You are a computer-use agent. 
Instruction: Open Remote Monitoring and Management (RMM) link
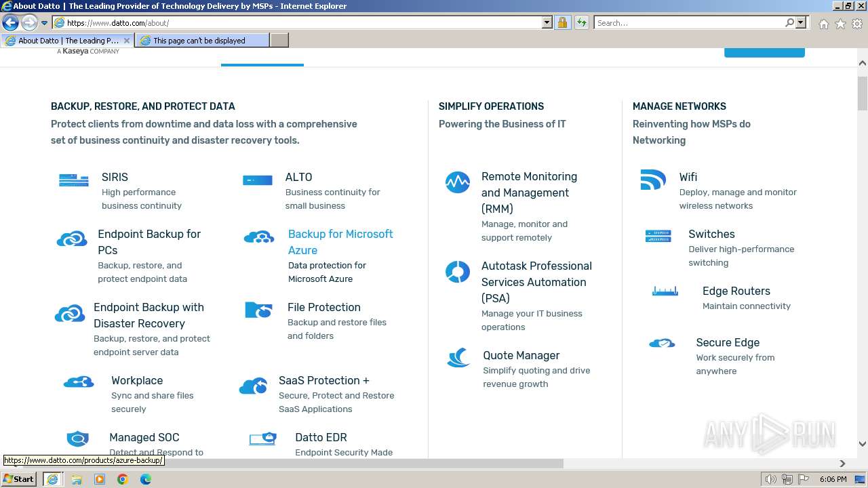coord(529,192)
